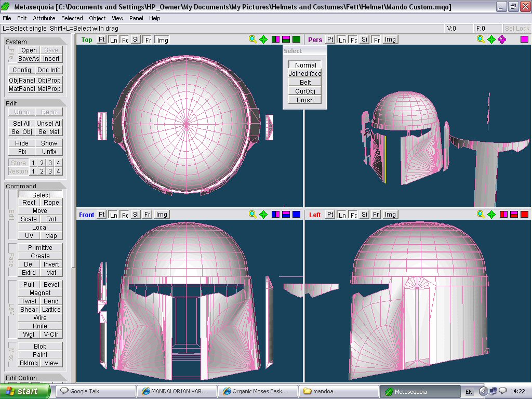Screen dimensions: 532x399
Task: Click the Metasequoia leaf icon in the title bar
Action: click(6, 6)
